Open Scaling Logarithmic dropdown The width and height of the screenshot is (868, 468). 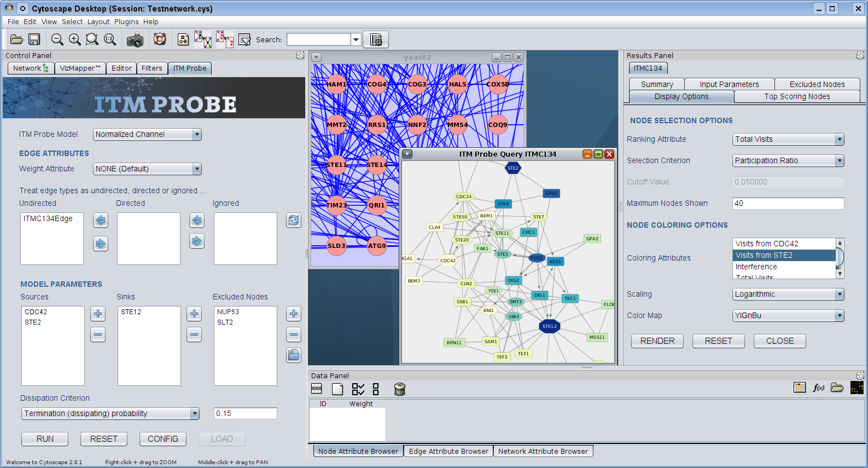click(788, 294)
